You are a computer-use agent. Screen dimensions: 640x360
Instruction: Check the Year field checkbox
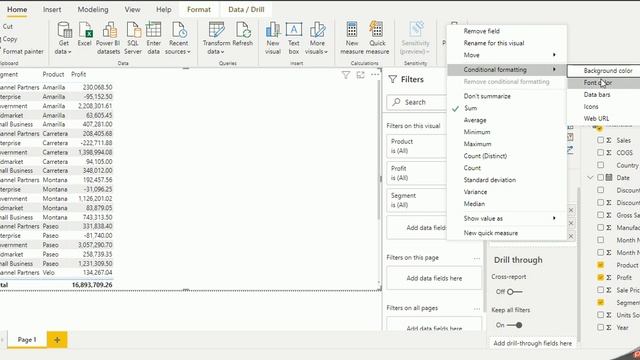coord(600,327)
